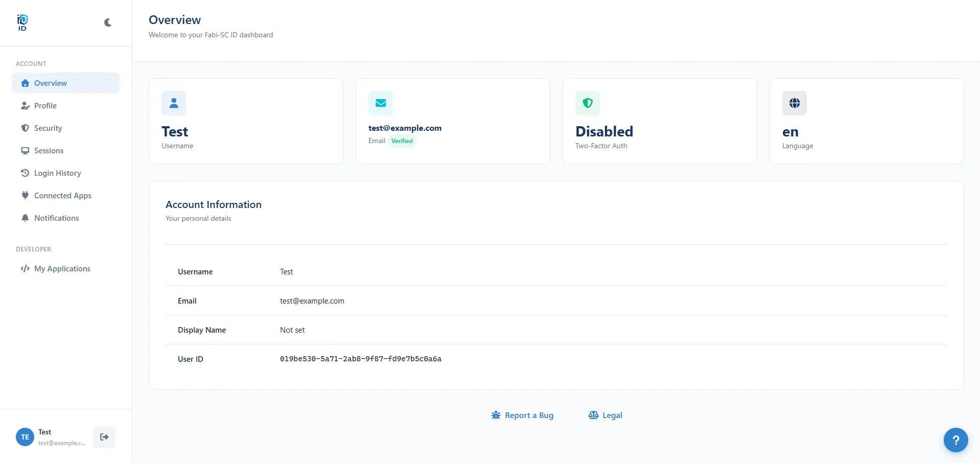
Task: Open the Profile page in the sidebar
Action: [x=45, y=106]
